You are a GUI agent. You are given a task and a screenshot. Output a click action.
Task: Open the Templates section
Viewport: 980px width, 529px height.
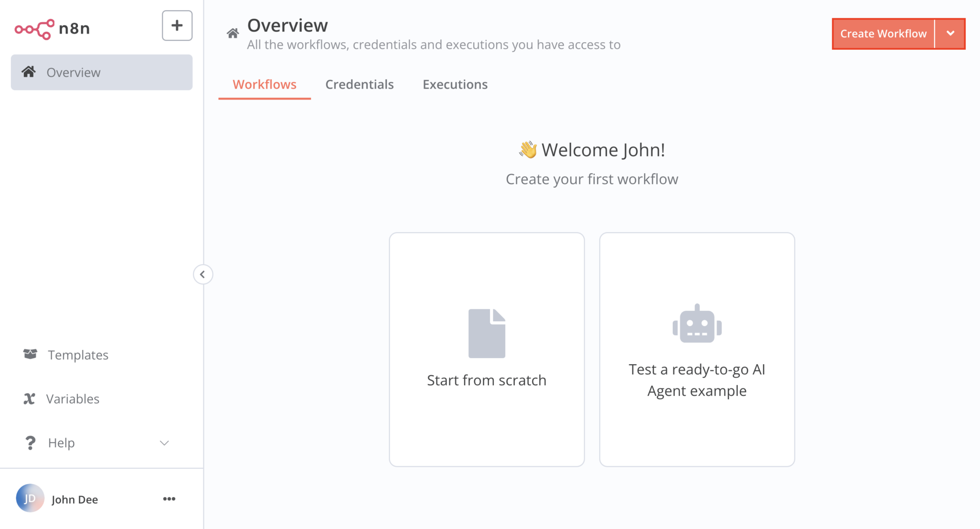[78, 355]
